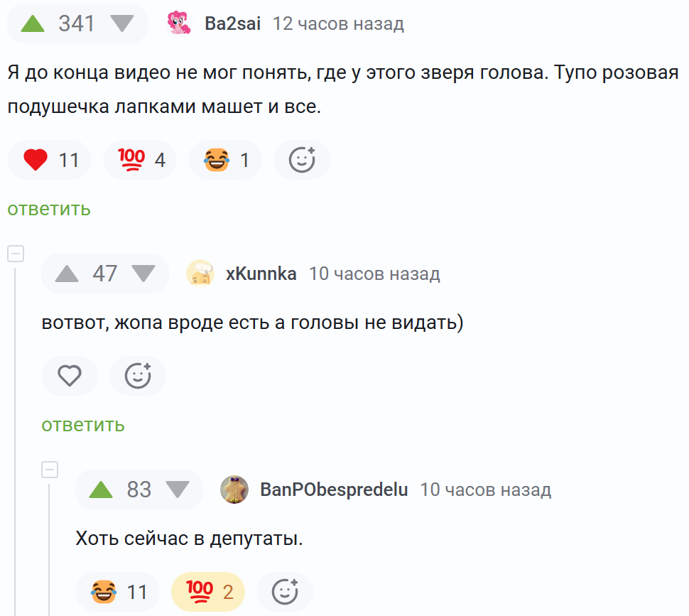Image resolution: width=689 pixels, height=616 pixels.
Task: Toggle red heart reaction with 11
Action: (x=50, y=160)
